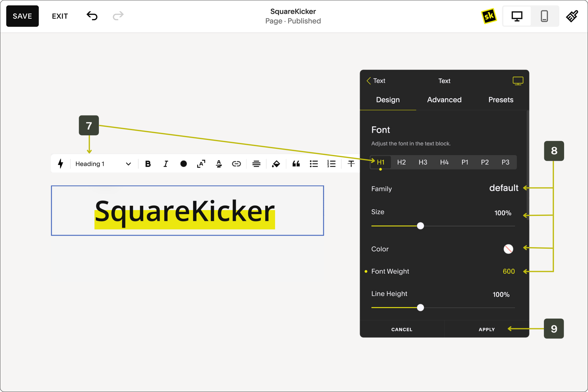The height and width of the screenshot is (392, 588).
Task: Select the P1 font type
Action: (465, 162)
